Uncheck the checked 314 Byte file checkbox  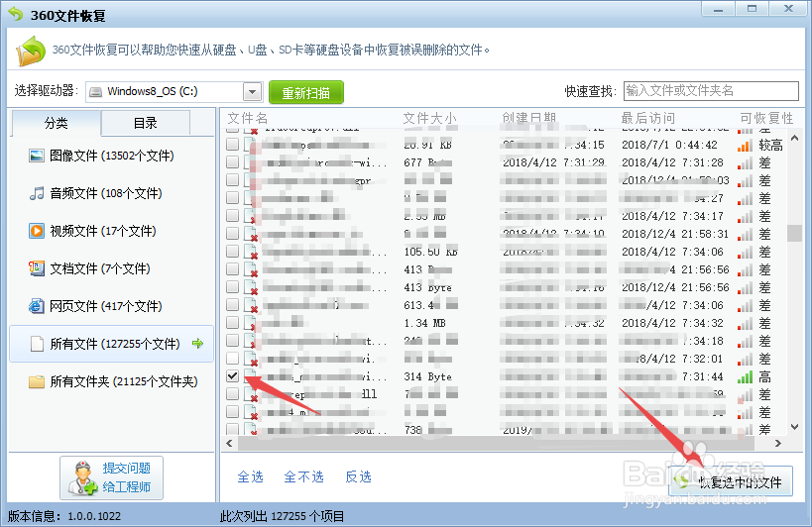233,376
